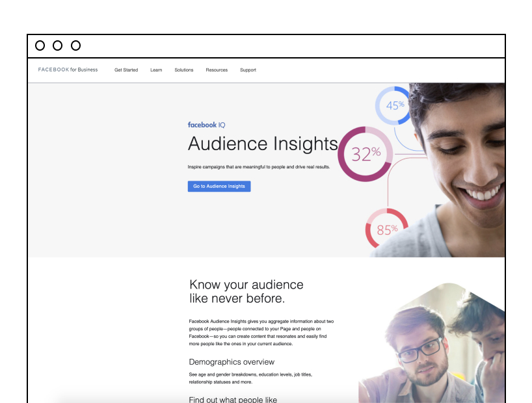The width and height of the screenshot is (532, 403).
Task: Click the 45% blue donut chart
Action: [393, 105]
